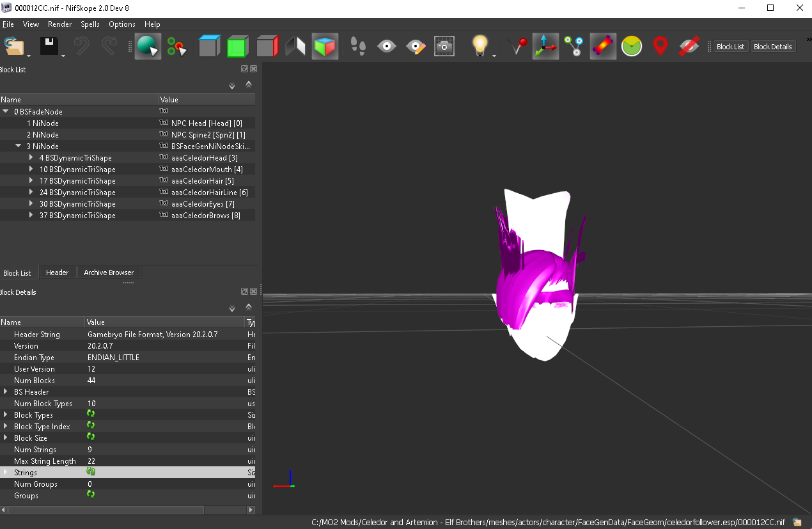Toggle the eye visibility icon in toolbar
The width and height of the screenshot is (812, 529).
(387, 46)
